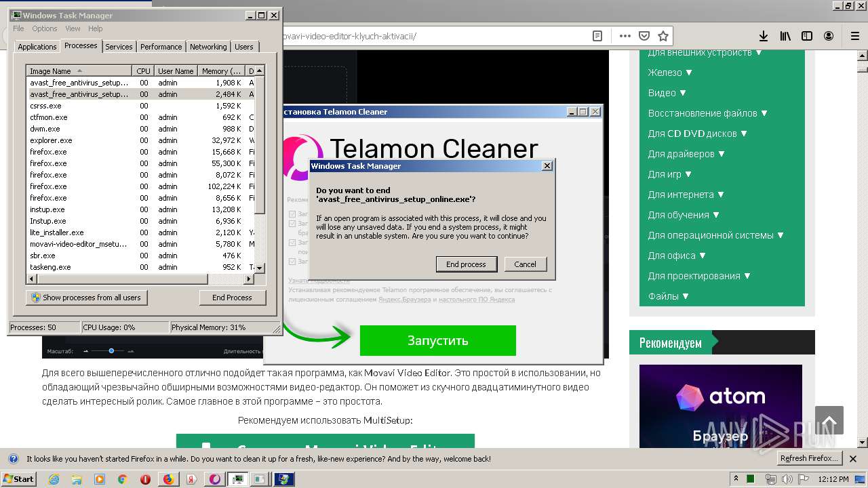This screenshot has height=488, width=868.
Task: Select taskeng.exe process row
Action: [141, 267]
